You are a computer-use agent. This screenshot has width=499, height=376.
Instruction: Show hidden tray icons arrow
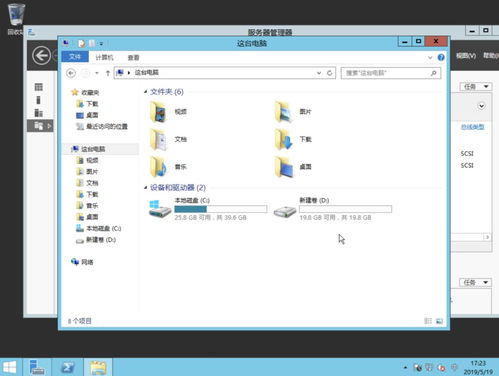405,368
